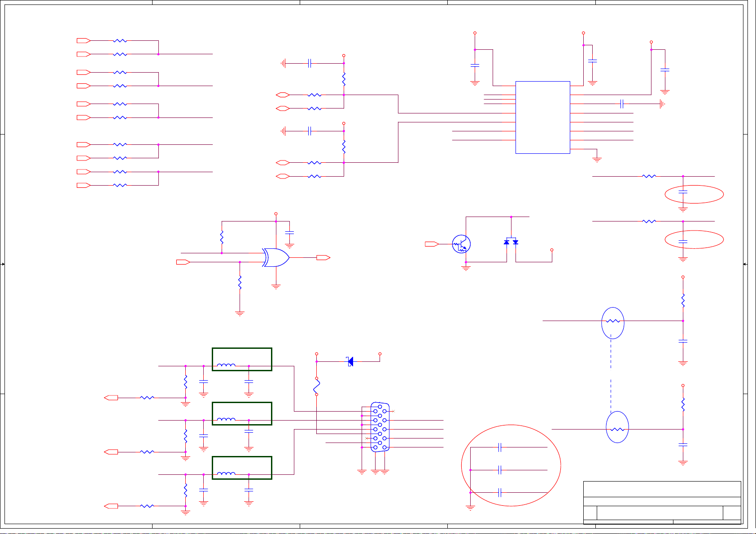
Task: Select the fuse symbol below the Schottky diode
Action: [317, 386]
